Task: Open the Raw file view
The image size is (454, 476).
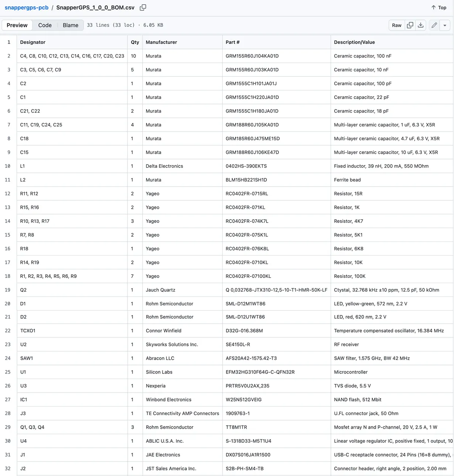Action: [397, 25]
